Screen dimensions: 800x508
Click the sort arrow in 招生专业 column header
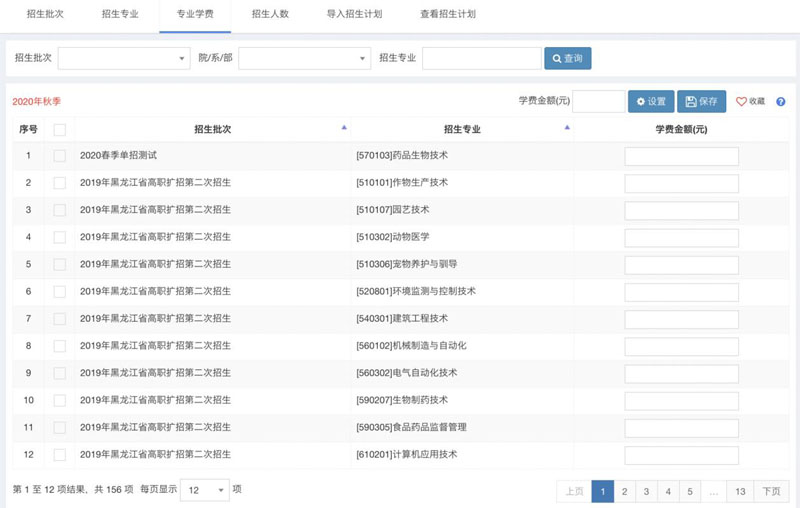[567, 128]
